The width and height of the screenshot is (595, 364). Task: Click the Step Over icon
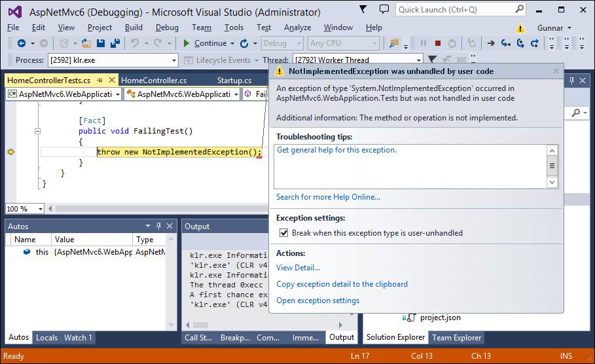(x=520, y=43)
